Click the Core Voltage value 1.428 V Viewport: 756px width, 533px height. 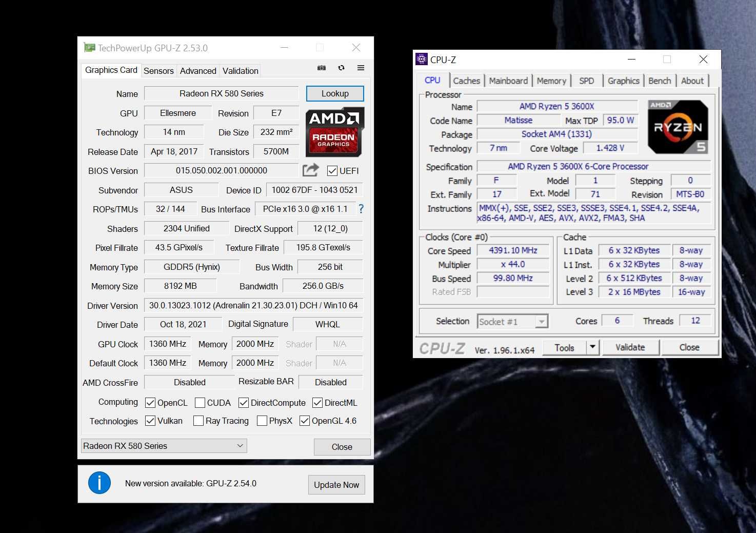point(610,148)
